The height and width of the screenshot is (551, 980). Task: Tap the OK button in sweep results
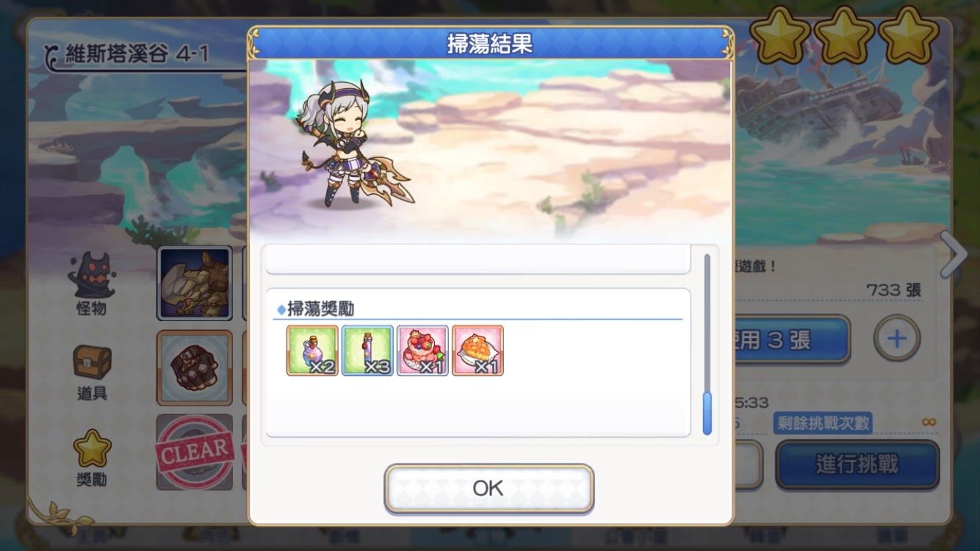[x=489, y=489]
